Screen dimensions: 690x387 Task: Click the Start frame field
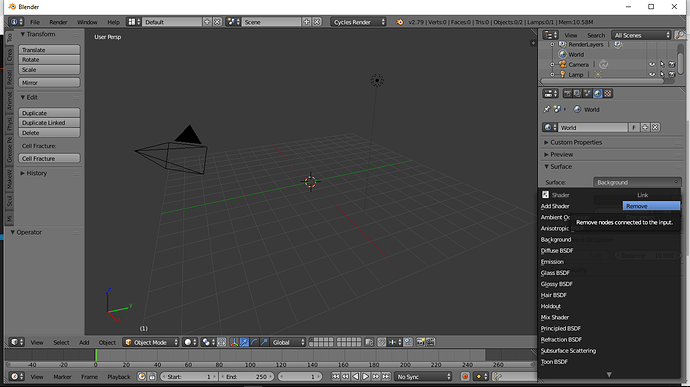[188, 376]
